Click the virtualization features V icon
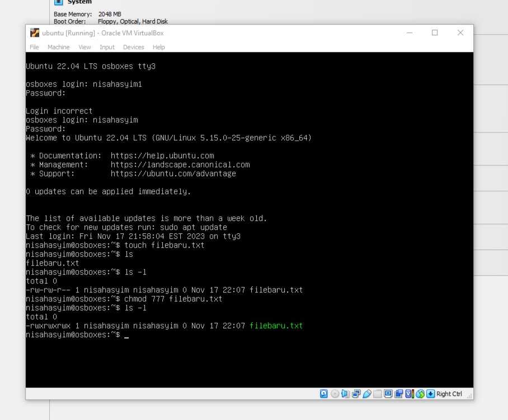 point(409,394)
